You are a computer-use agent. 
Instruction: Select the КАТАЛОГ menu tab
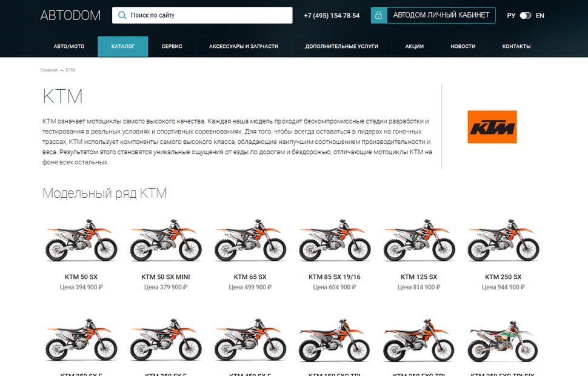[x=123, y=47]
